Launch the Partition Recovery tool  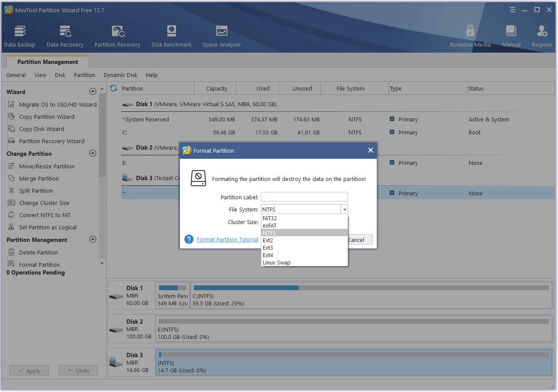pos(117,35)
